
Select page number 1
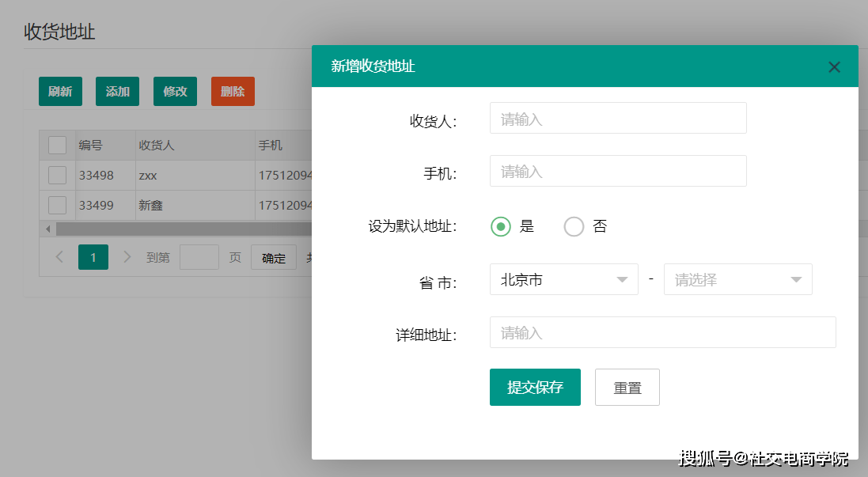[x=93, y=257]
